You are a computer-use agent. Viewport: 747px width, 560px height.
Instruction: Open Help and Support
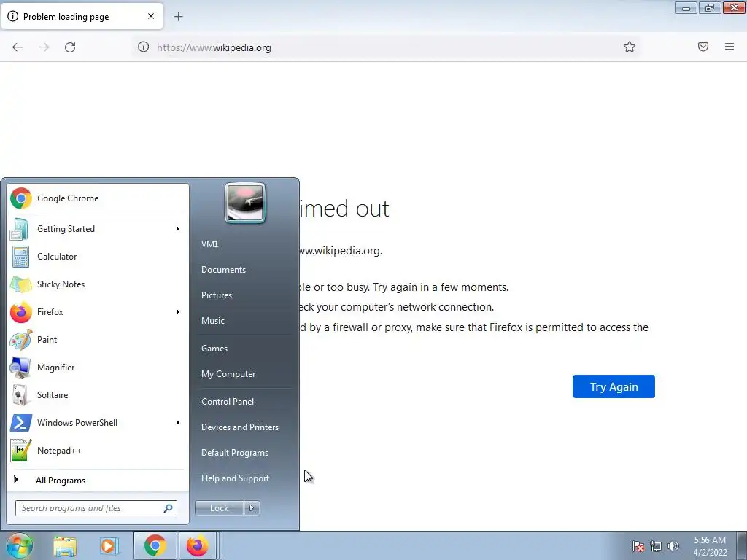[235, 478]
